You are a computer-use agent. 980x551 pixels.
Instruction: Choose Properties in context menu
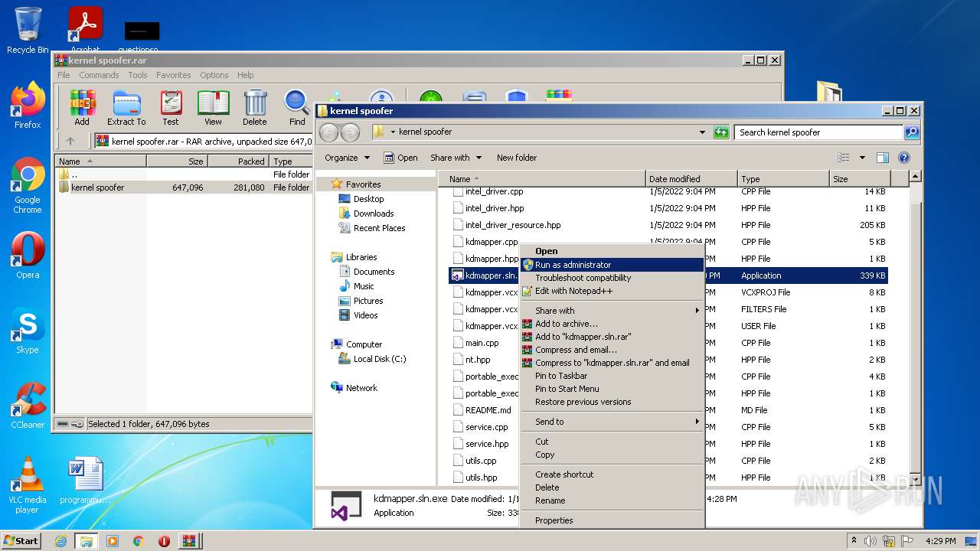pyautogui.click(x=612, y=520)
